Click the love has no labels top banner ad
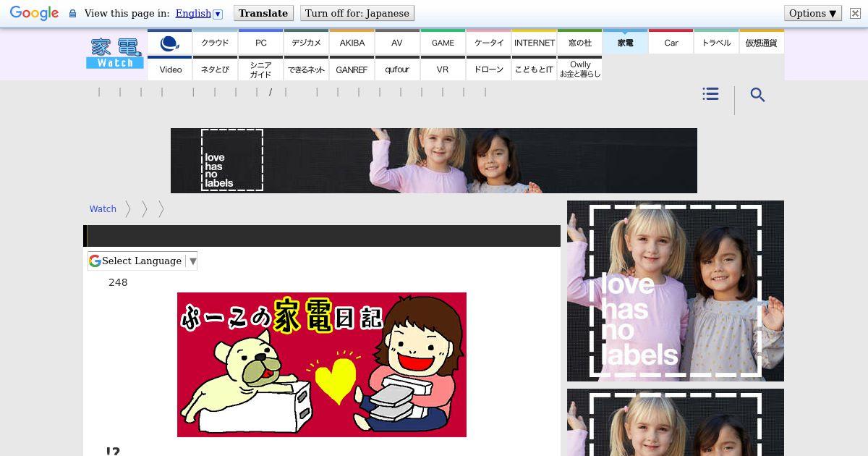868x456 pixels. 434,161
